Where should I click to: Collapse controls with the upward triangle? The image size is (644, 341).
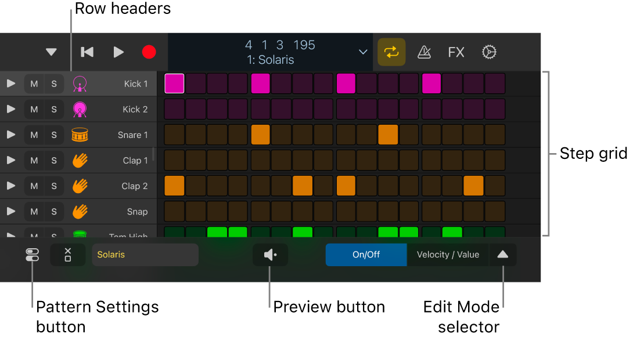pyautogui.click(x=503, y=255)
